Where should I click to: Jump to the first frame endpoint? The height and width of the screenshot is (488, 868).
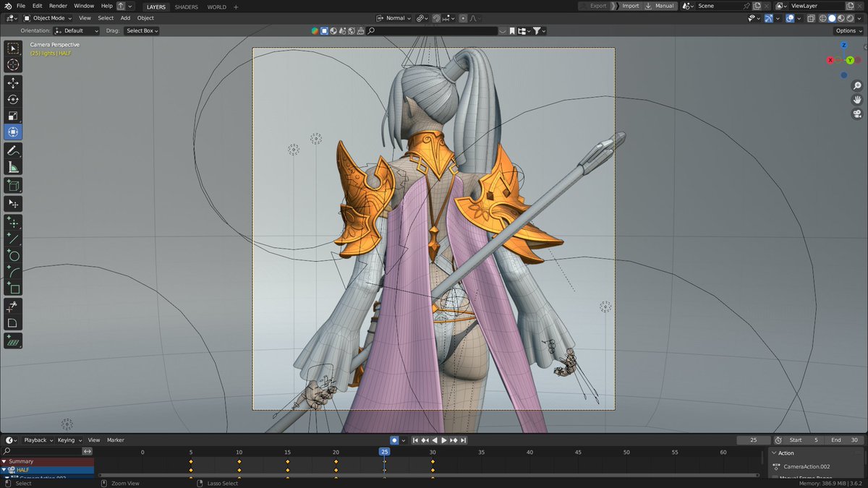(x=415, y=440)
